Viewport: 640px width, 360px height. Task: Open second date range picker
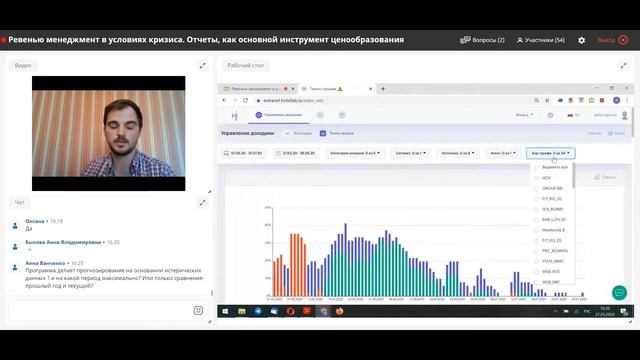[x=296, y=153]
